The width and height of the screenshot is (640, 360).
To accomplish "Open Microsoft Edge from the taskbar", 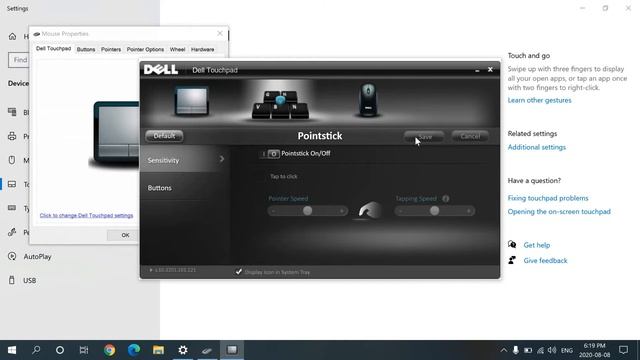I will pos(134,350).
